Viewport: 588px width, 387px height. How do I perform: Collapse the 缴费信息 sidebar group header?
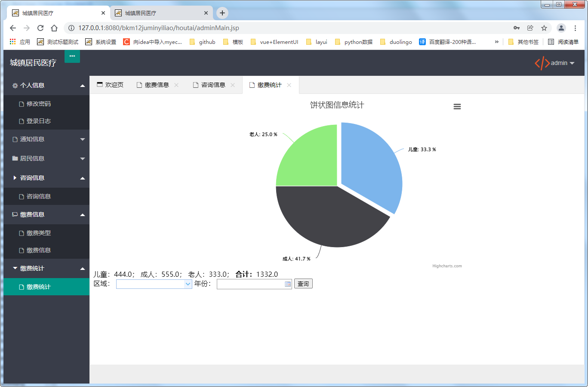click(x=46, y=214)
